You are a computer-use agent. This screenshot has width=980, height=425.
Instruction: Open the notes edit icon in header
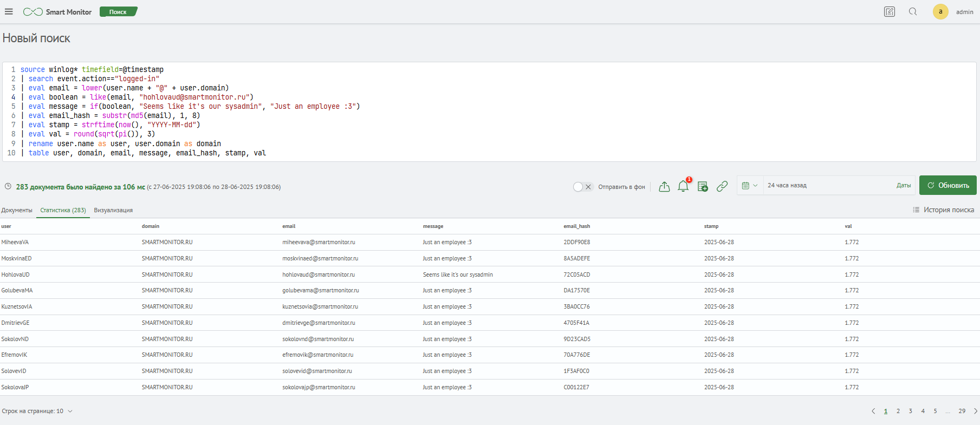(x=890, y=11)
